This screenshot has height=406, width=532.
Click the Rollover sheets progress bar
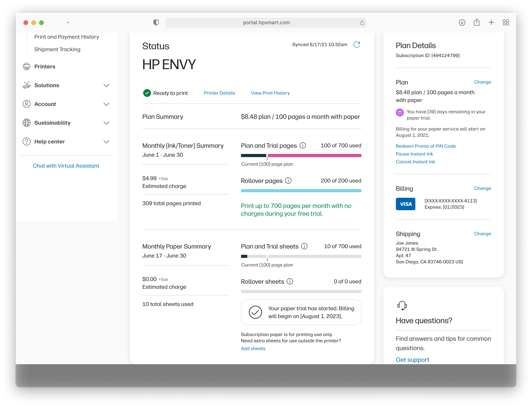point(301,292)
